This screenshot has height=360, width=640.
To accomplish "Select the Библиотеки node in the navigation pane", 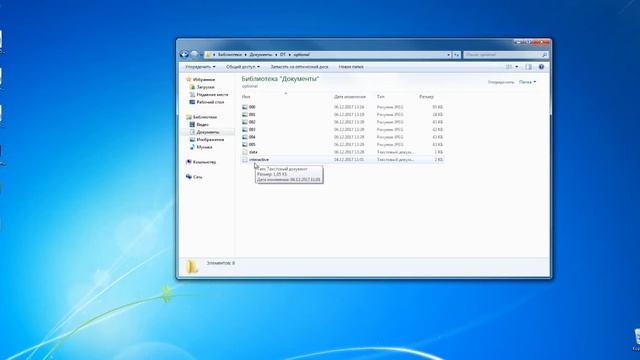I will coord(205,117).
